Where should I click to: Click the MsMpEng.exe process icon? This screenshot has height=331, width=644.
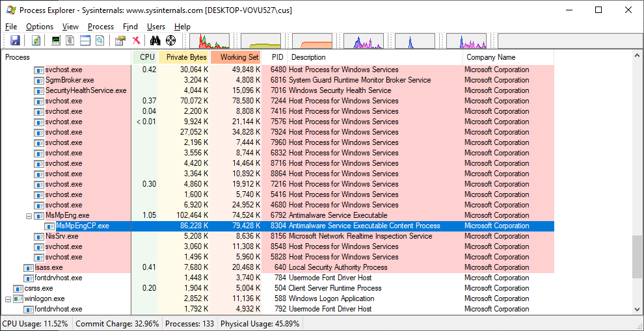(40, 216)
